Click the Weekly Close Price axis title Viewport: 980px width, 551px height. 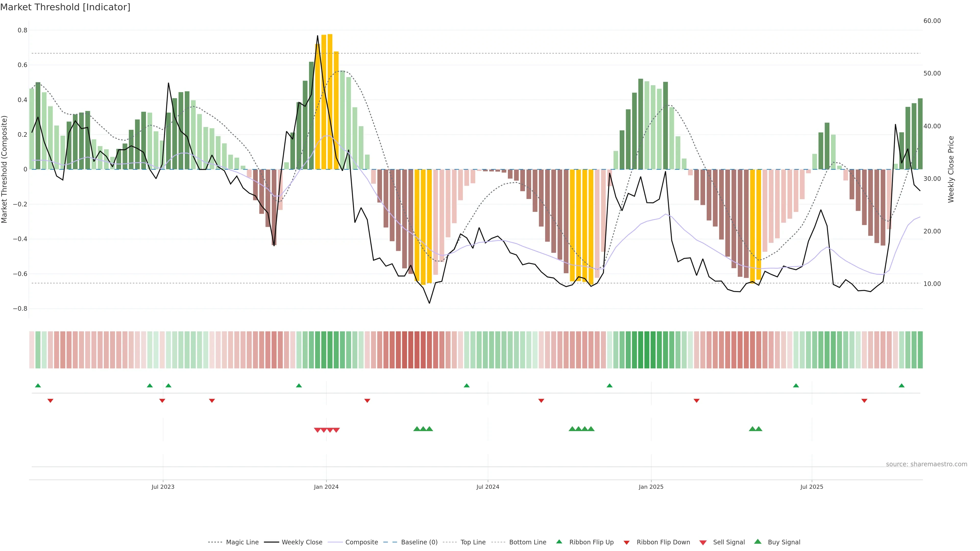(x=951, y=169)
